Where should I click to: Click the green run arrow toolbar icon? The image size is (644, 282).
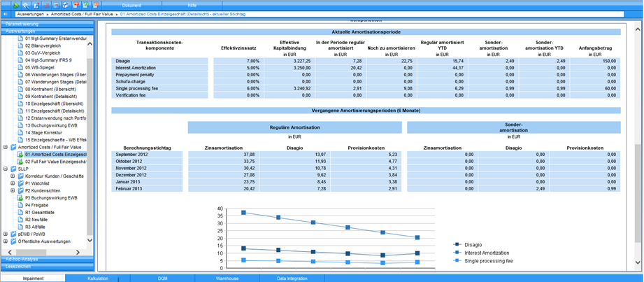(x=16, y=5)
